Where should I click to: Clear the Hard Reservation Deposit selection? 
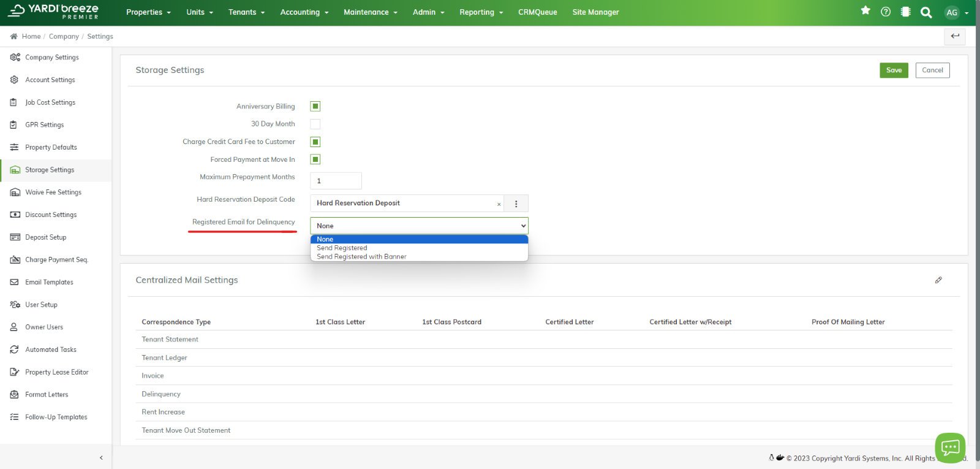(499, 204)
